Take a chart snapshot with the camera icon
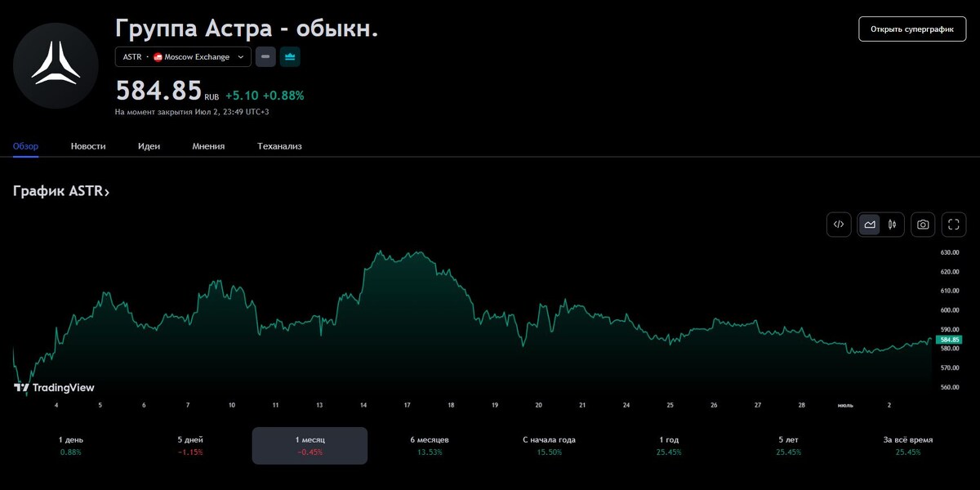 [x=923, y=225]
